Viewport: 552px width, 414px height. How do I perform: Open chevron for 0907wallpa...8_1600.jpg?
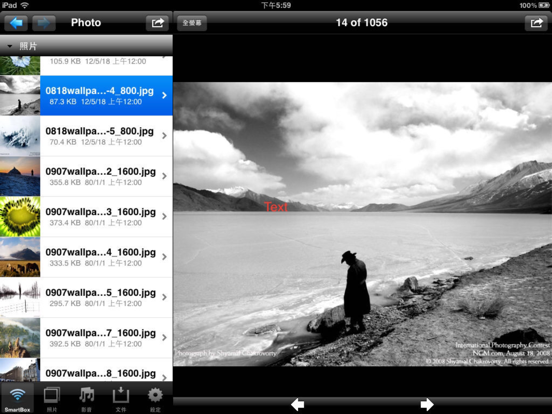click(x=164, y=377)
